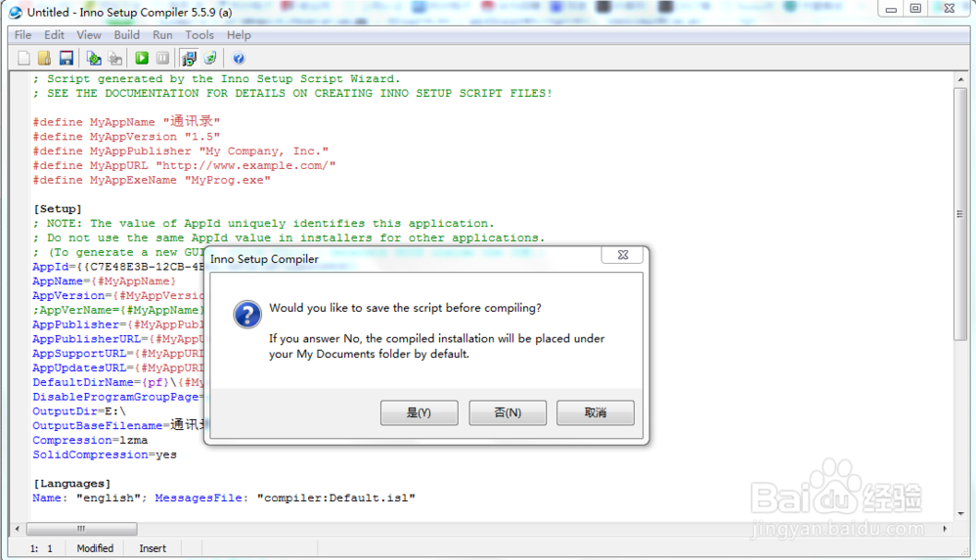Image resolution: width=976 pixels, height=560 pixels.
Task: Close the Inno Setup Compiler dialog
Action: coord(622,254)
